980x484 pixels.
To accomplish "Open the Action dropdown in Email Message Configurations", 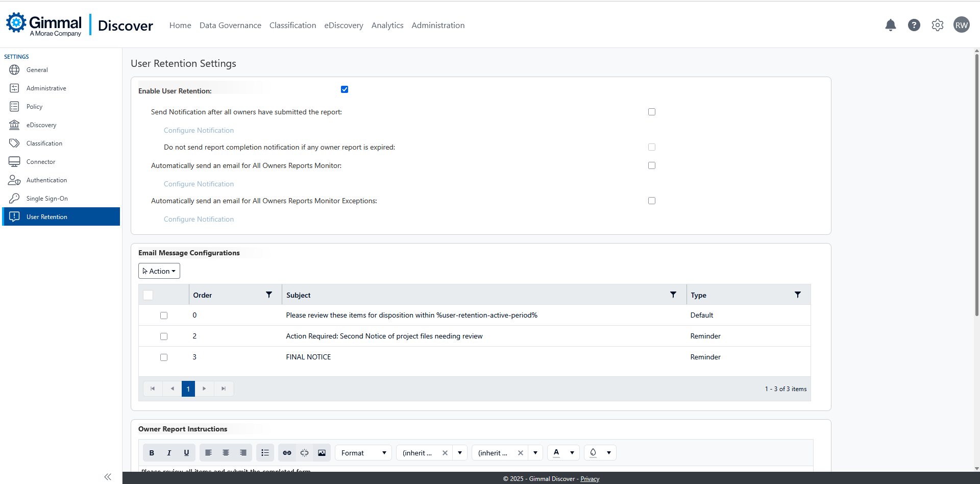I will coord(159,271).
